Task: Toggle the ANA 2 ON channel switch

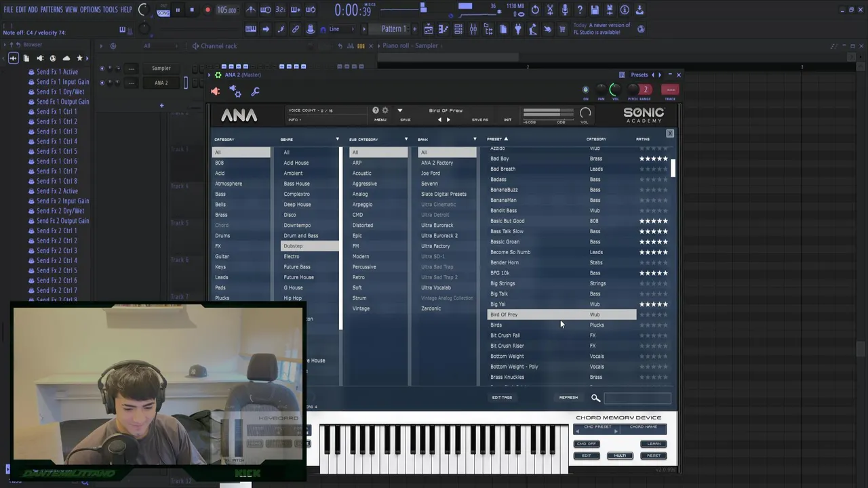Action: click(586, 89)
